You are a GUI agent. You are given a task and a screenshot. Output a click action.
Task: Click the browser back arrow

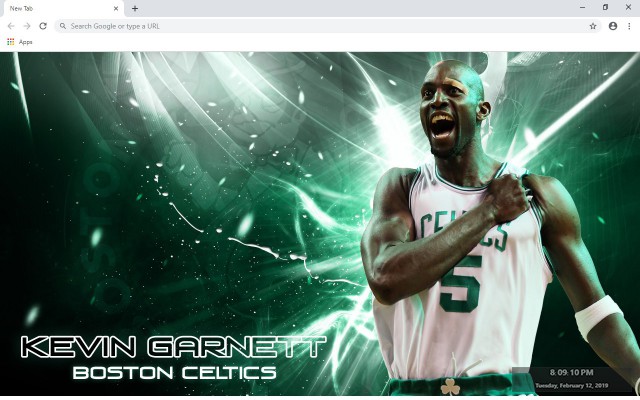pyautogui.click(x=11, y=26)
